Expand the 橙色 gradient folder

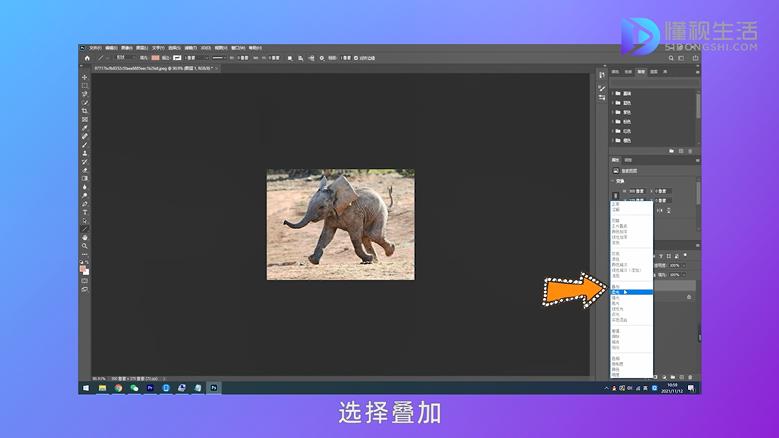pos(613,141)
